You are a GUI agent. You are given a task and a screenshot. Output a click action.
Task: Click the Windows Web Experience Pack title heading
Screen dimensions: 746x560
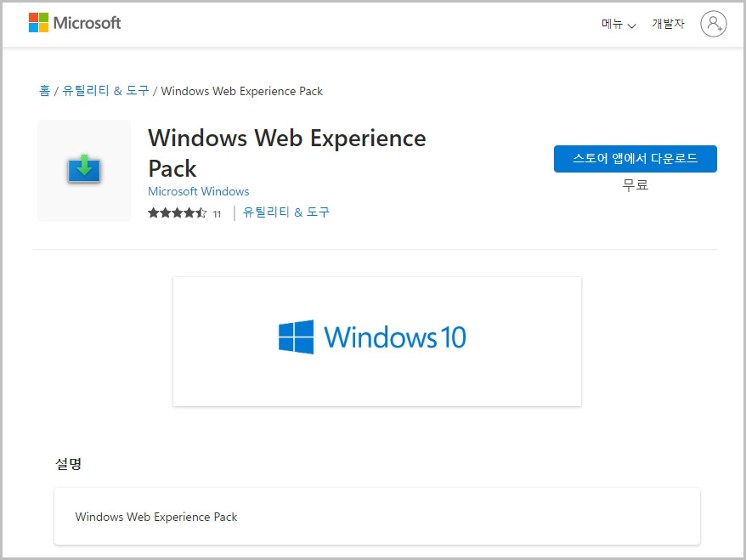(287, 153)
